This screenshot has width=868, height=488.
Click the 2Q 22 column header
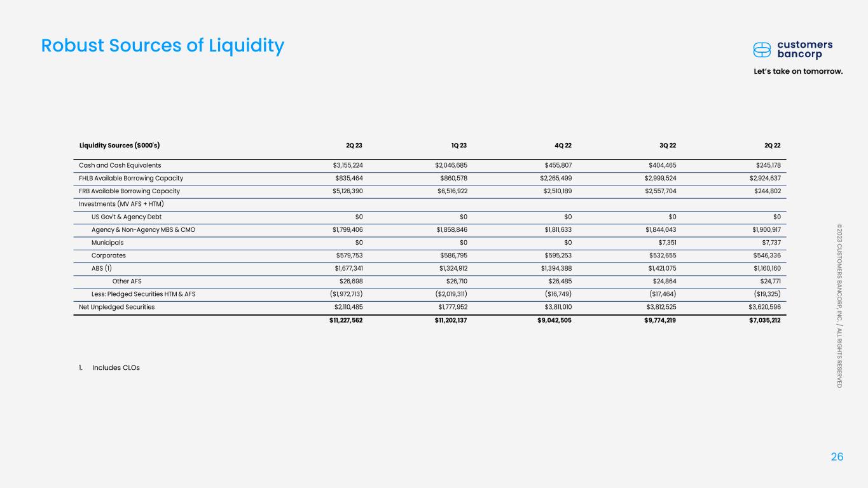coord(773,145)
